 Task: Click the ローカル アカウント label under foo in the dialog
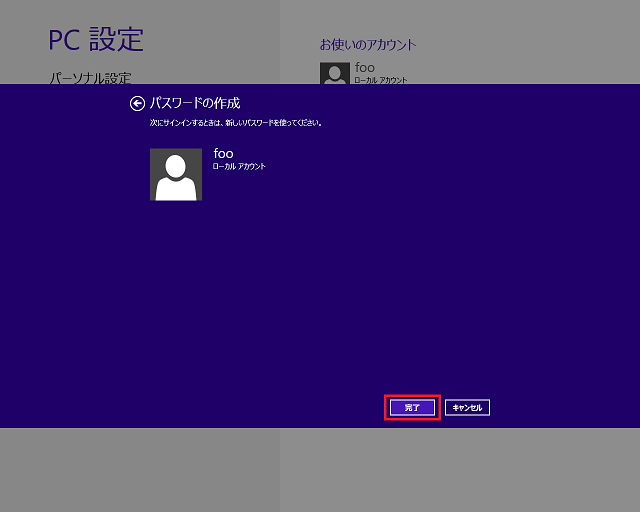click(239, 166)
